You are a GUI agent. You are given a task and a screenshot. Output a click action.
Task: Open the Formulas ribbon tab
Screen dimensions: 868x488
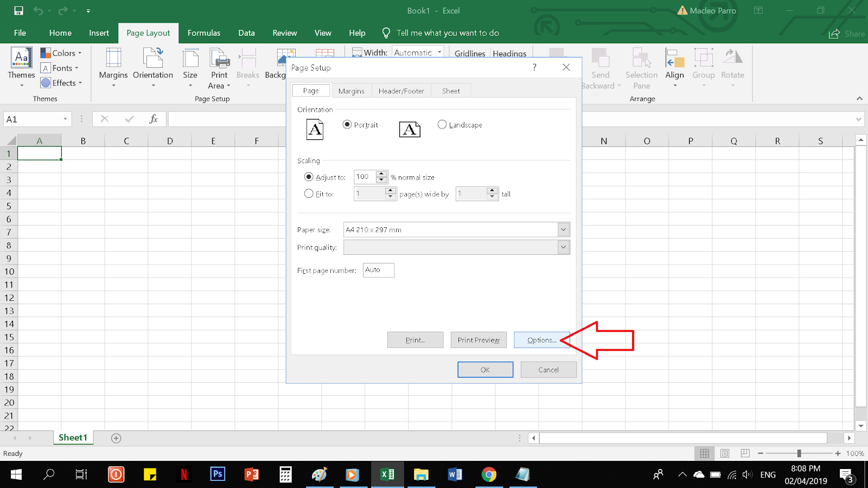pyautogui.click(x=203, y=33)
